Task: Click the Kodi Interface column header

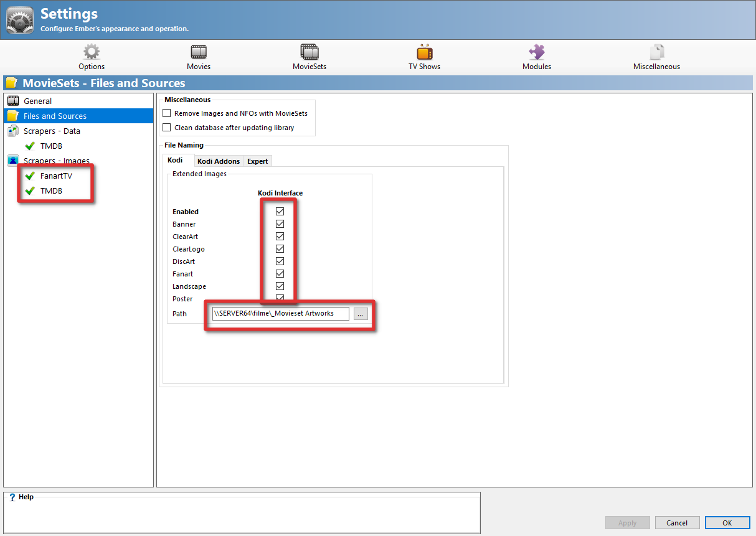Action: (x=280, y=193)
